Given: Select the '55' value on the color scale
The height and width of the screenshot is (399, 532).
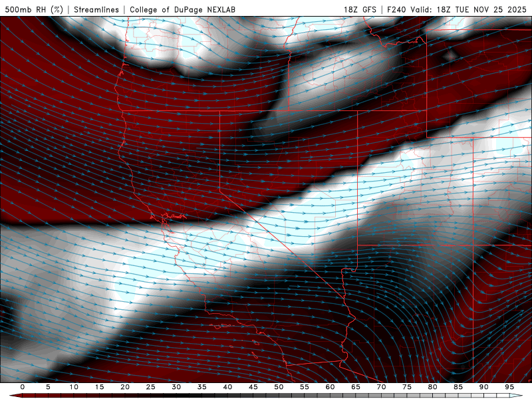Looking at the screenshot, I should (305, 387).
